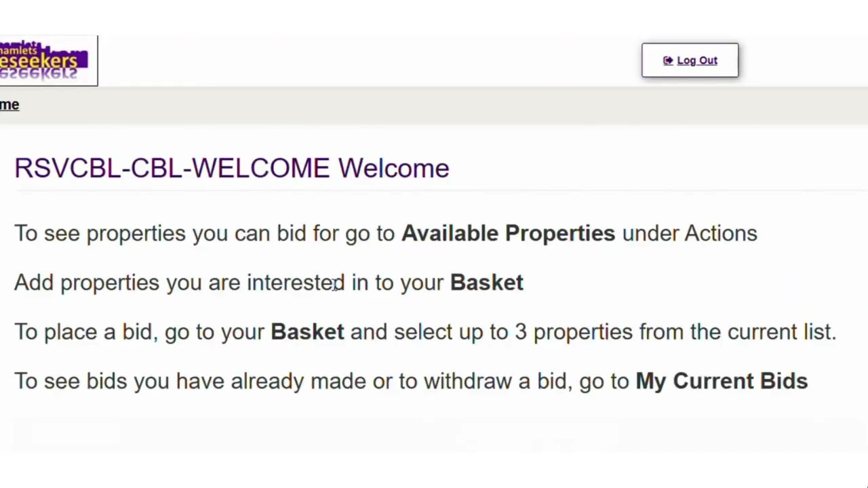Click the bold Available Properties text
The height and width of the screenshot is (488, 868).
pos(509,233)
